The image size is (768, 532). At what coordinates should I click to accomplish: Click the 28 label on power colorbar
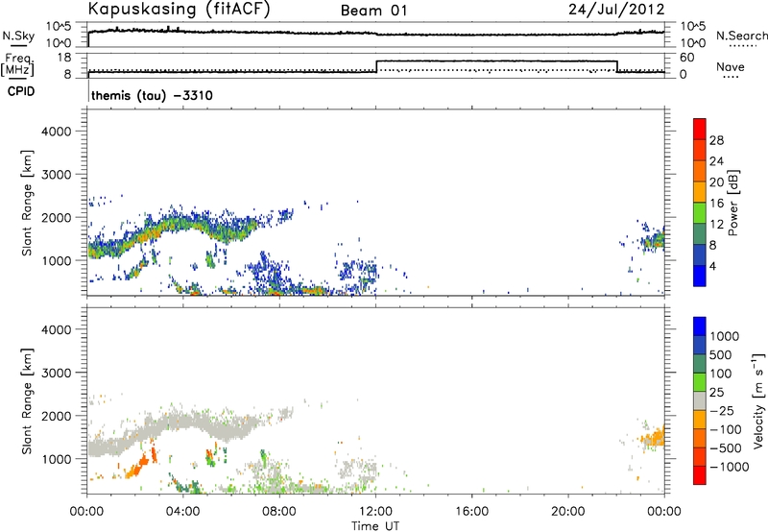[716, 140]
